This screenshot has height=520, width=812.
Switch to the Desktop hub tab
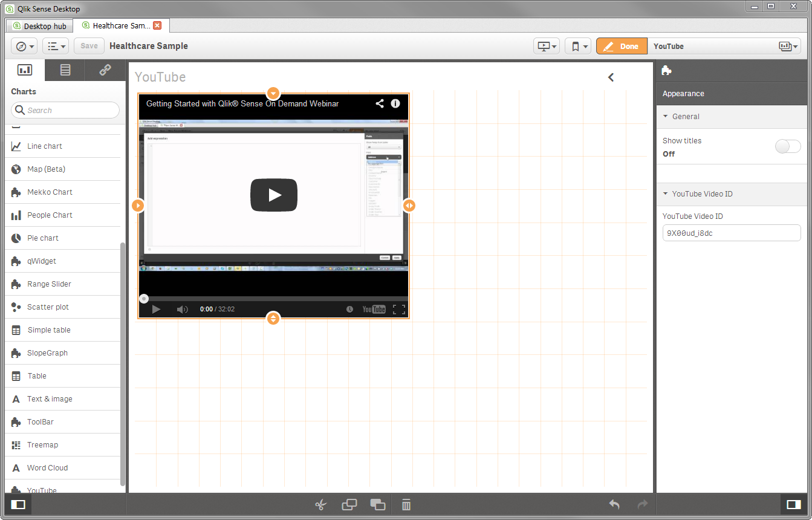[39, 25]
